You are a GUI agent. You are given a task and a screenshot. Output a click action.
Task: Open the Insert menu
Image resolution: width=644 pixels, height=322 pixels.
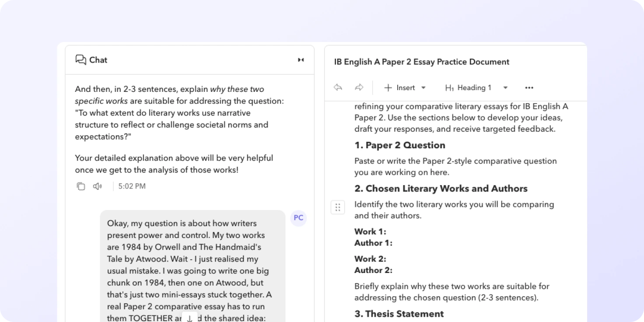click(x=405, y=87)
